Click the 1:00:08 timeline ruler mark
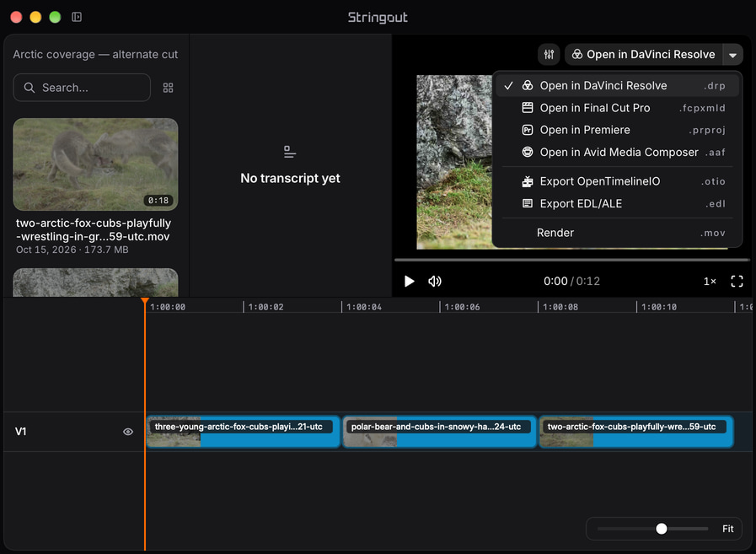 560,307
